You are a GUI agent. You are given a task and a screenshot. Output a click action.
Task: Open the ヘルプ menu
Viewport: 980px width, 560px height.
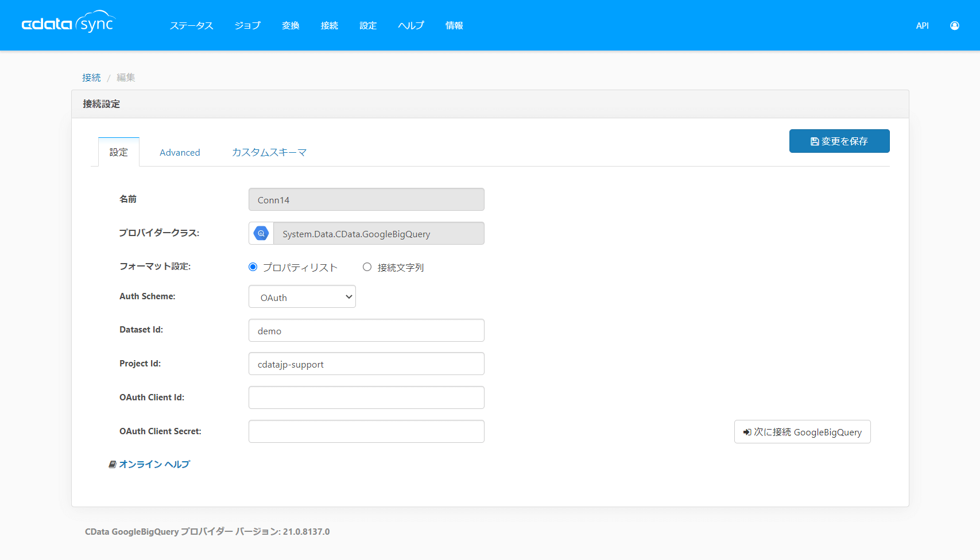411,25
